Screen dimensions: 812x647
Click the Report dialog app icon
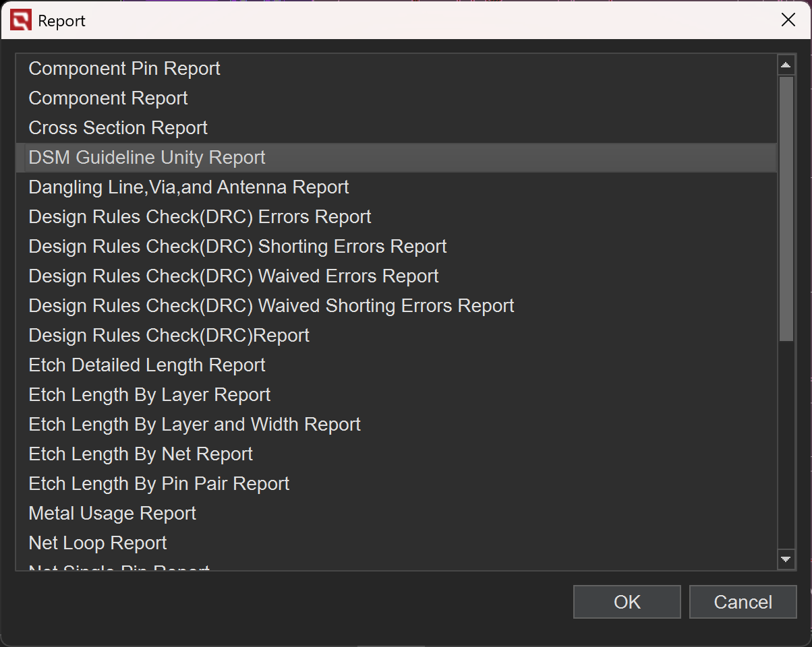click(x=20, y=21)
